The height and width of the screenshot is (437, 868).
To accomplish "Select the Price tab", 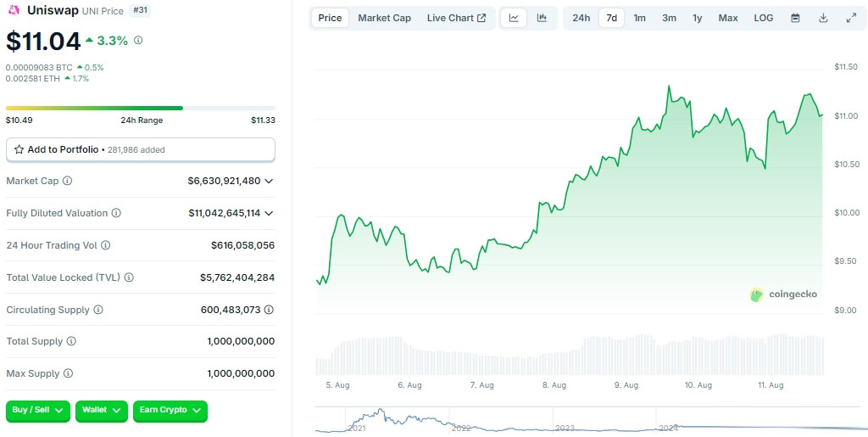I will click(x=330, y=18).
